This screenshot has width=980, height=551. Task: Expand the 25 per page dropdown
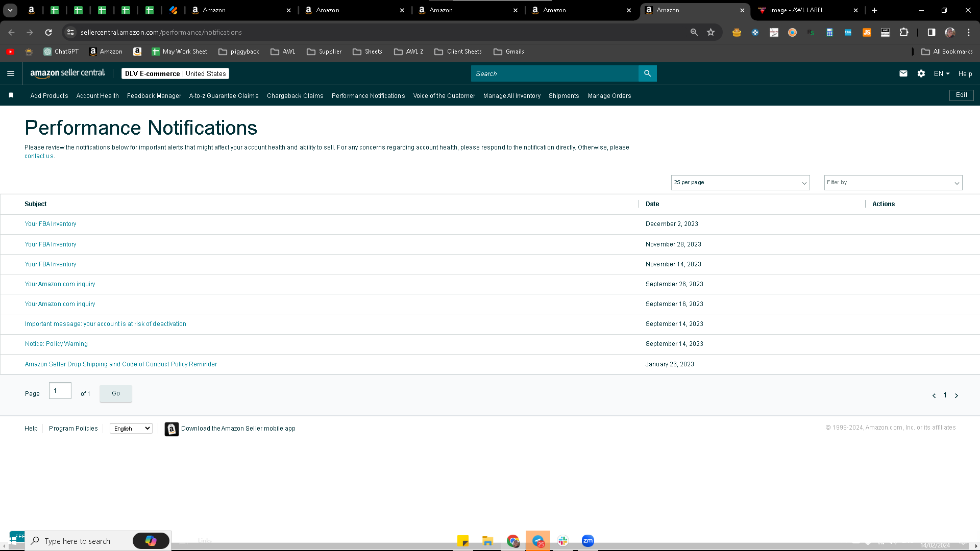(x=740, y=183)
